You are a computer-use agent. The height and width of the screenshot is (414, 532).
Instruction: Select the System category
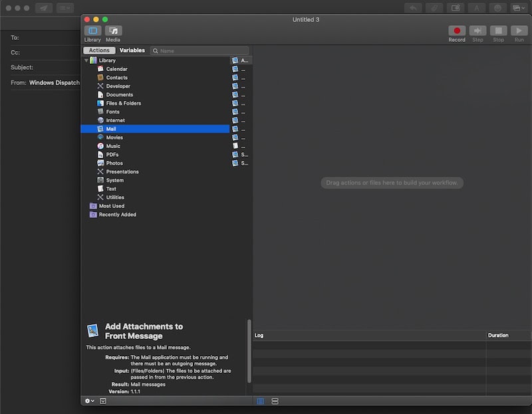(x=155, y=180)
